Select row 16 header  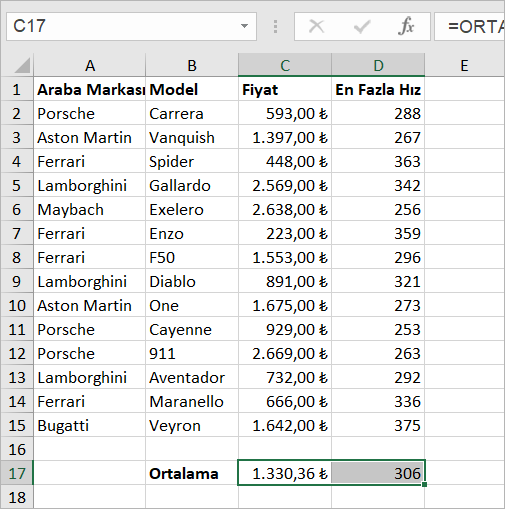[x=17, y=449]
